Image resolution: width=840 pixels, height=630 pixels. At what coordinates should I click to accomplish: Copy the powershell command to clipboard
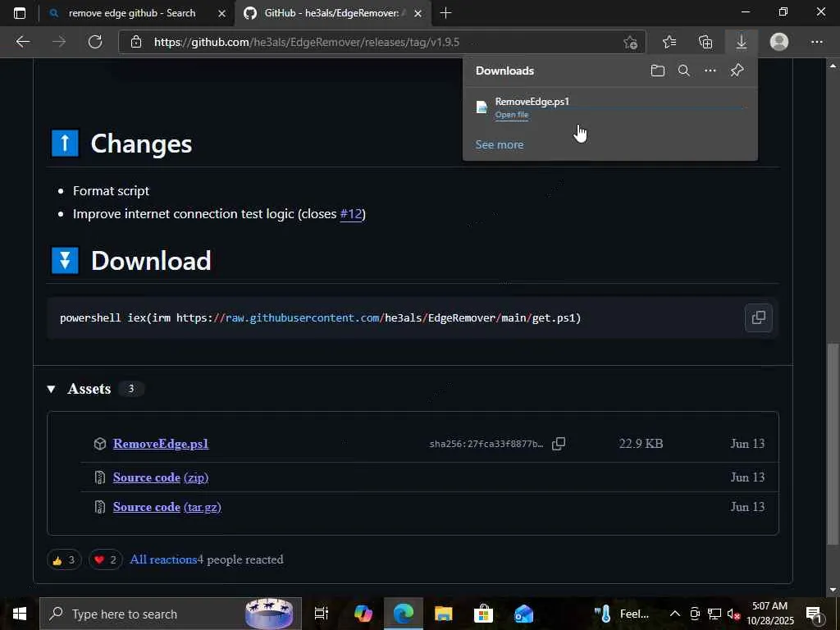click(x=759, y=317)
